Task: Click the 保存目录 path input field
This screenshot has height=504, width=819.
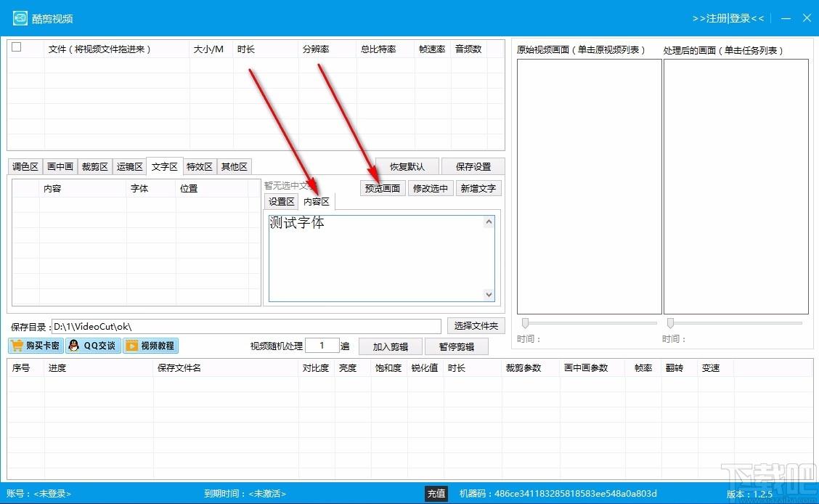Action: [247, 326]
